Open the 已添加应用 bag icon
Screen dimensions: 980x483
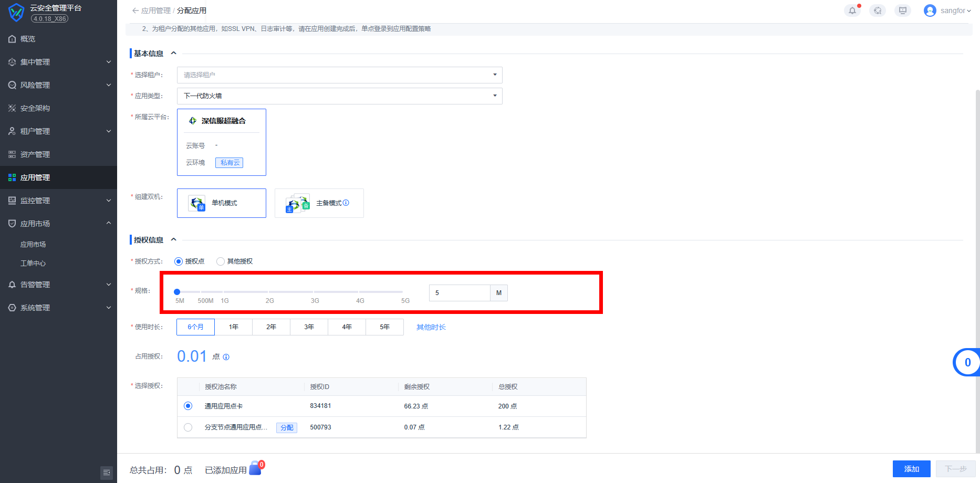pyautogui.click(x=255, y=468)
